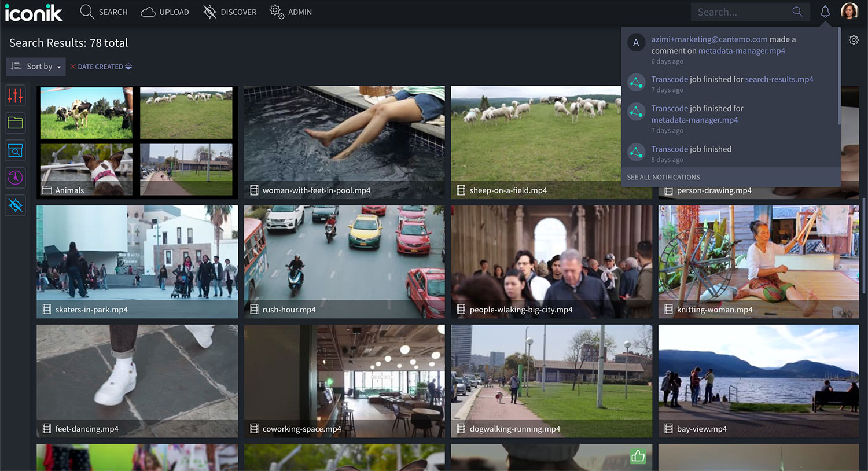The width and height of the screenshot is (868, 471).
Task: Open knitting-woman.mp4 thumbnail
Action: [x=759, y=262]
